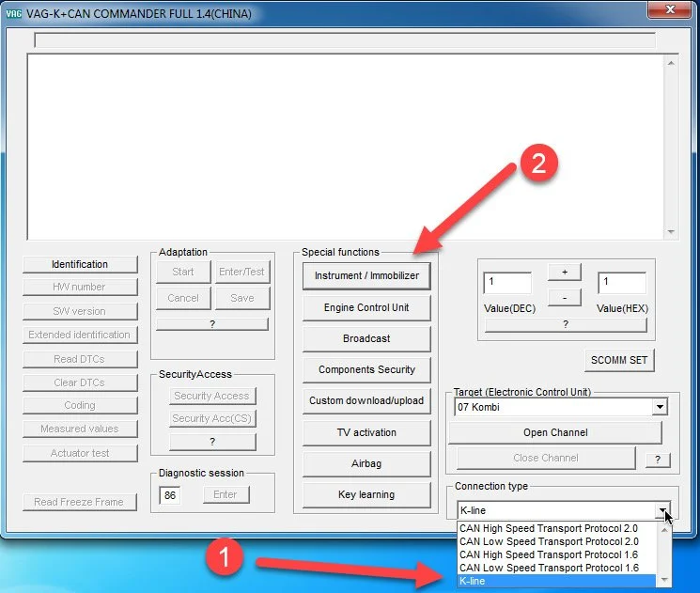Toggle the Connection type dropdown arrow
Image resolution: width=700 pixels, height=593 pixels.
tap(662, 510)
